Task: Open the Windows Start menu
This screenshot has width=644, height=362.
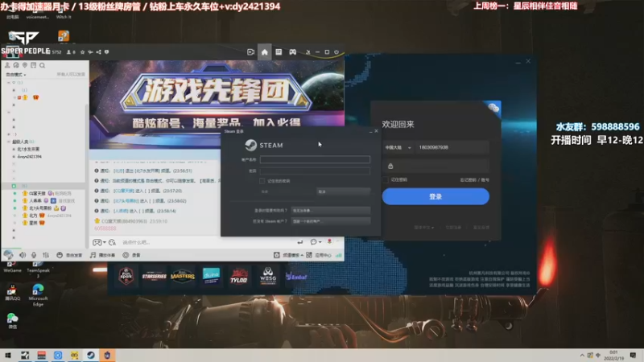Action: [8, 356]
